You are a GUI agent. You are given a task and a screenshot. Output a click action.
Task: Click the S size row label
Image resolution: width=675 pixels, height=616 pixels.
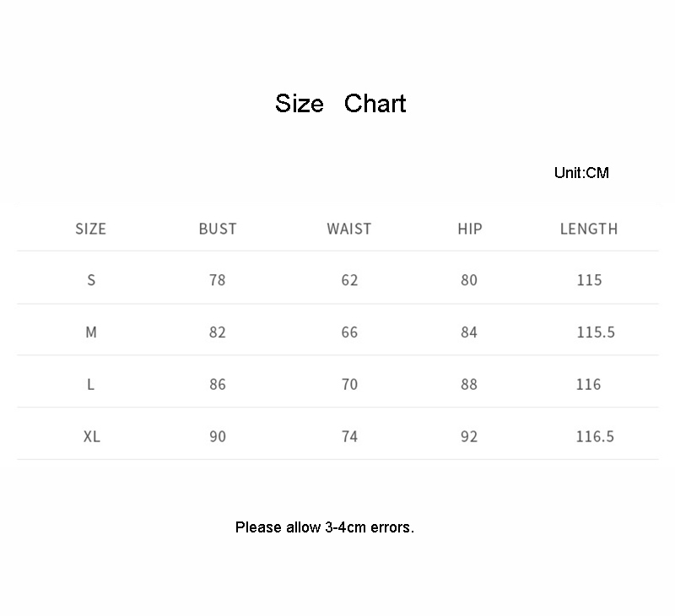91,280
